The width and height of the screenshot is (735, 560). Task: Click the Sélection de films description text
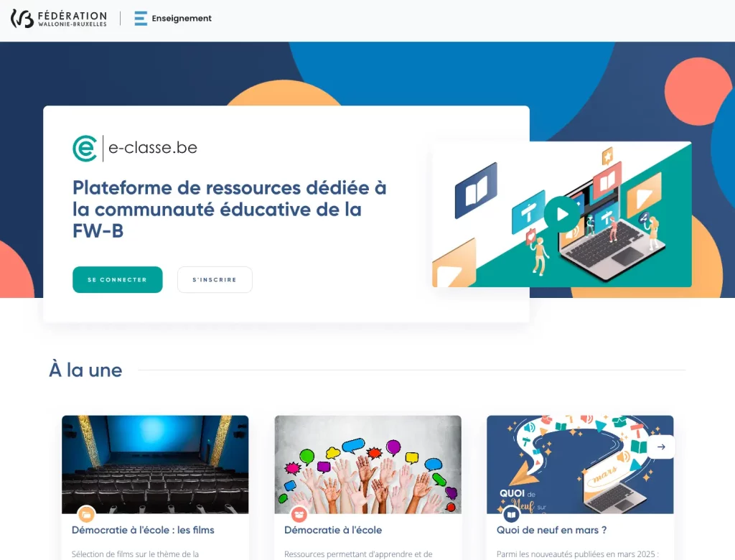[x=135, y=554]
